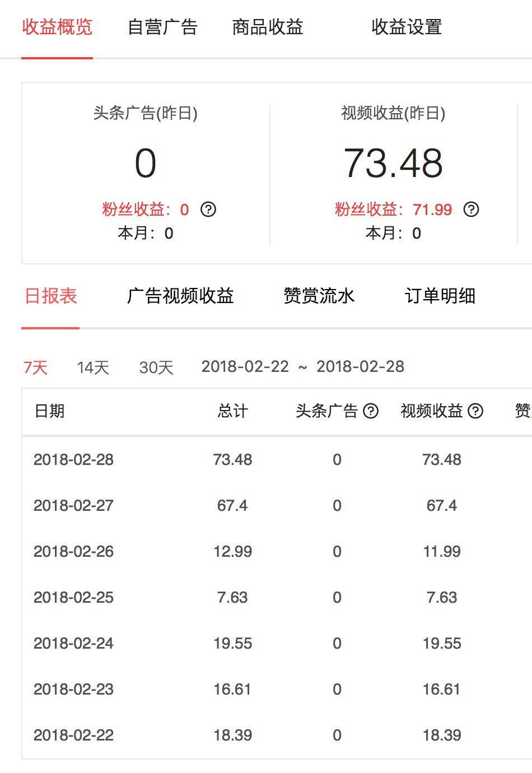Click 粉丝收益: 71.99 text

click(x=393, y=209)
